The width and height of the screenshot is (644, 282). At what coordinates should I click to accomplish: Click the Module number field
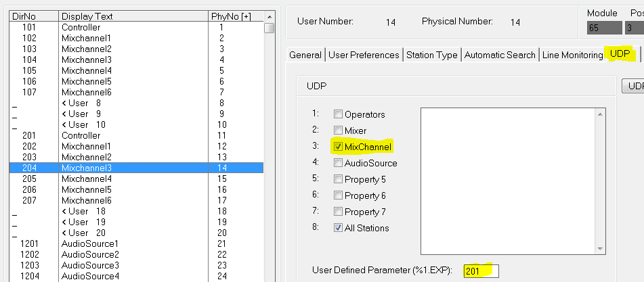tap(603, 28)
